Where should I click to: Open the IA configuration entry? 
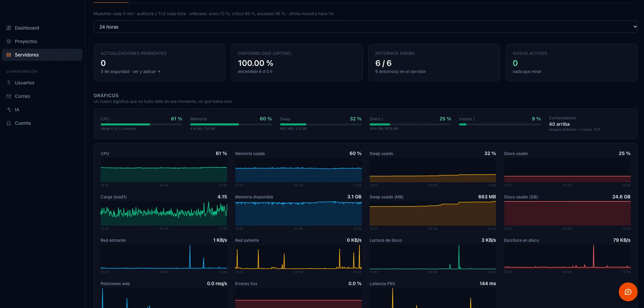coord(42,110)
